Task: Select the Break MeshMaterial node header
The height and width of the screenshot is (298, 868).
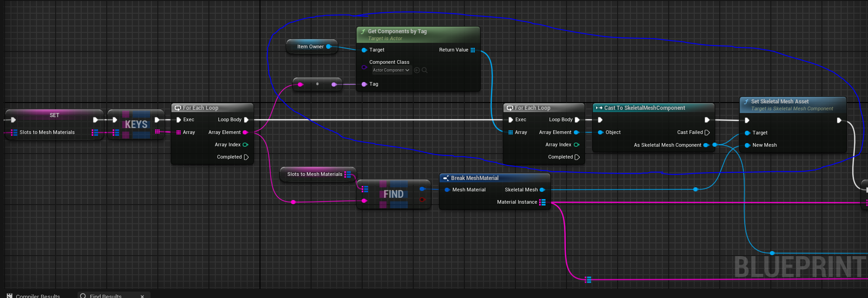Action: point(495,178)
